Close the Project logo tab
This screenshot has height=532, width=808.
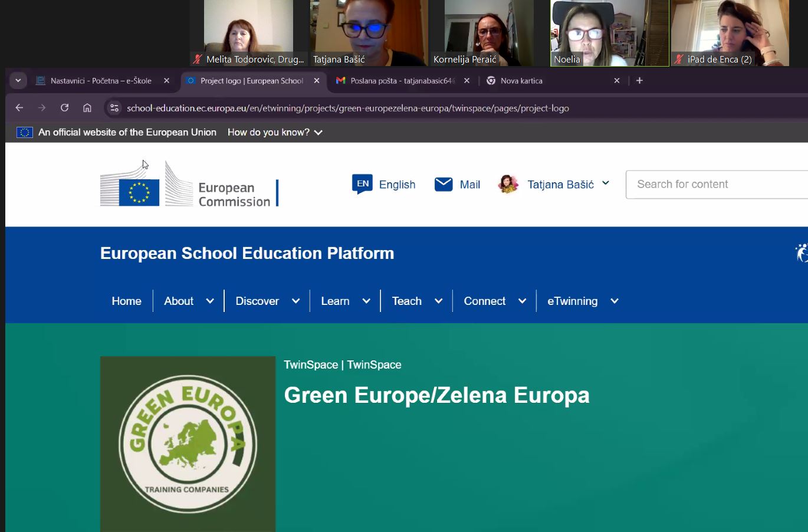coord(317,81)
